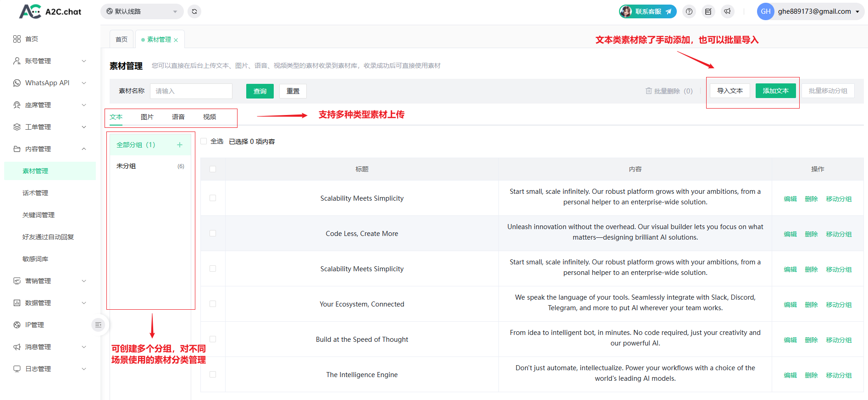Click the green 添加文本 button
Screen dimensions: 868x400
tap(775, 91)
